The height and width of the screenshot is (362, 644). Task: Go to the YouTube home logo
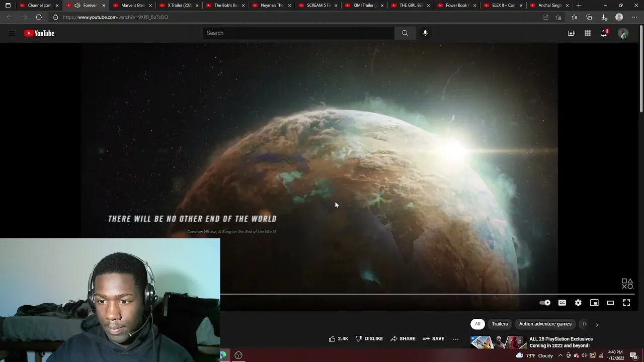[x=39, y=33]
